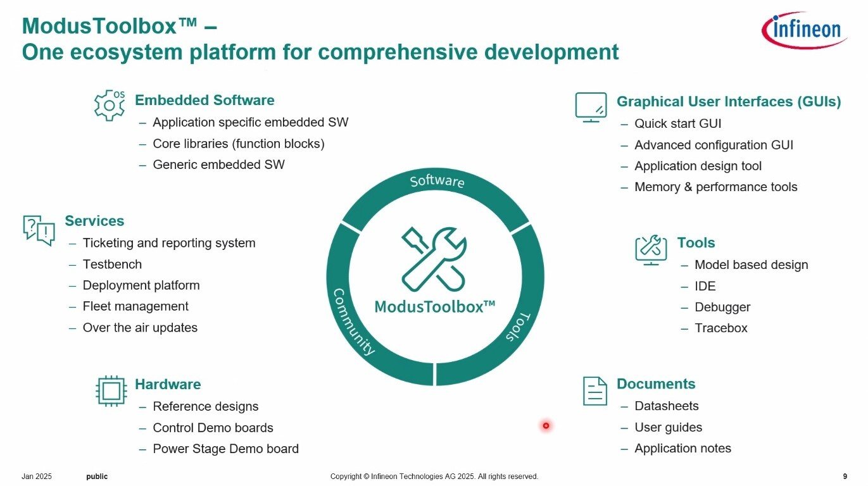Click the slide number 9
The width and height of the screenshot is (868, 486).
pyautogui.click(x=845, y=477)
